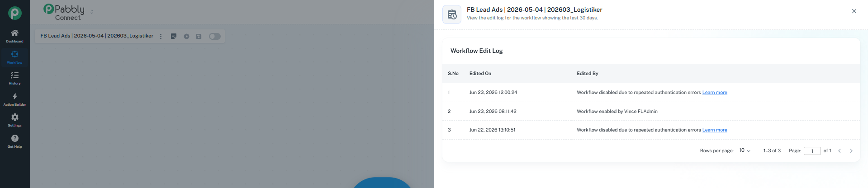
Task: Go to the previous page of the log
Action: pos(840,151)
